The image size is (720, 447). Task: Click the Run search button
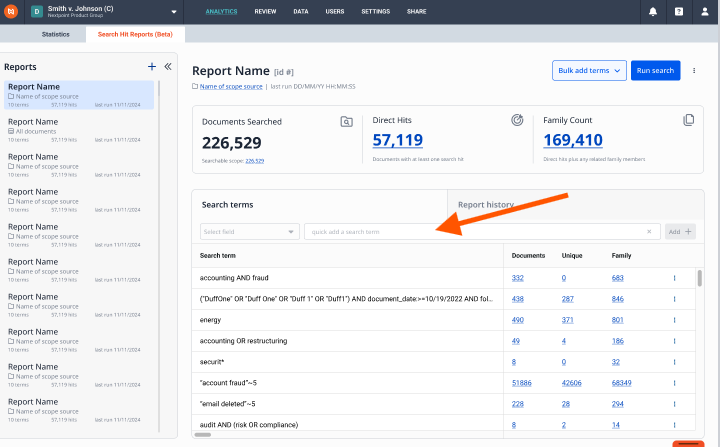pos(655,71)
